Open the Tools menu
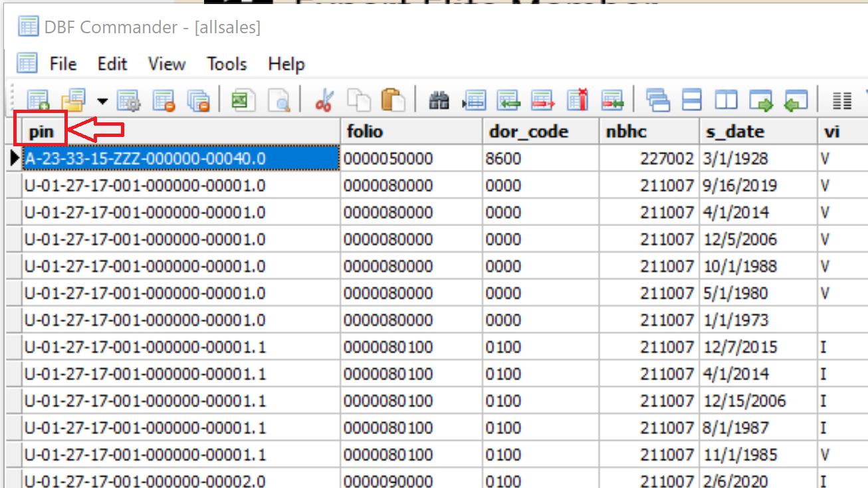This screenshot has width=868, height=488. 226,64
